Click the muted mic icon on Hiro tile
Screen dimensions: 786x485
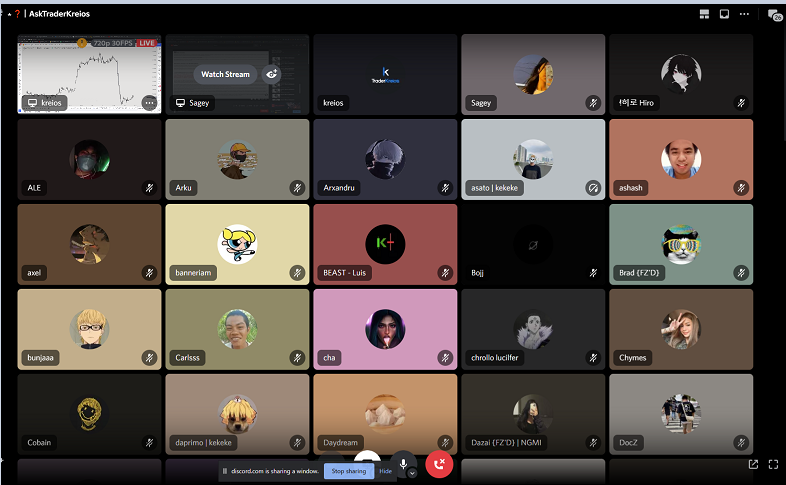point(741,103)
